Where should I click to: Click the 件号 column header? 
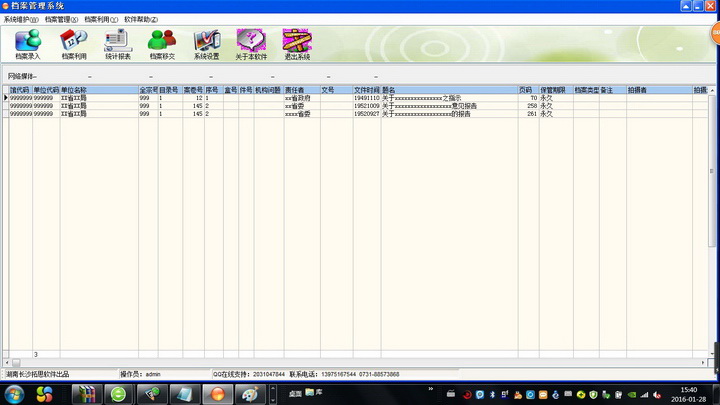click(246, 90)
